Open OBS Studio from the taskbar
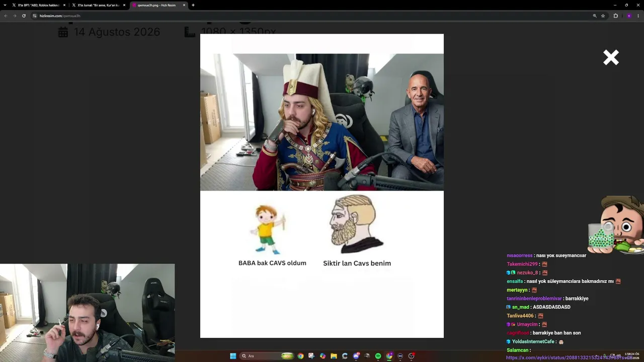The height and width of the screenshot is (362, 644). point(411,356)
